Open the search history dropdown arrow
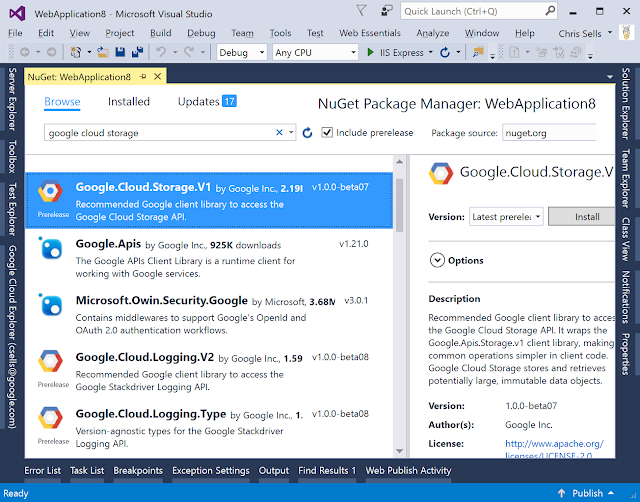640x502 pixels. point(291,132)
